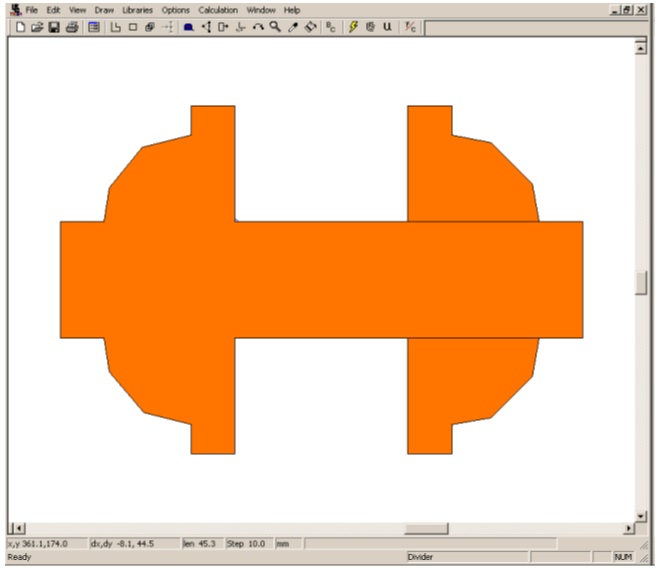
Task: Click the orange microstrip divider shape
Action: [320, 280]
